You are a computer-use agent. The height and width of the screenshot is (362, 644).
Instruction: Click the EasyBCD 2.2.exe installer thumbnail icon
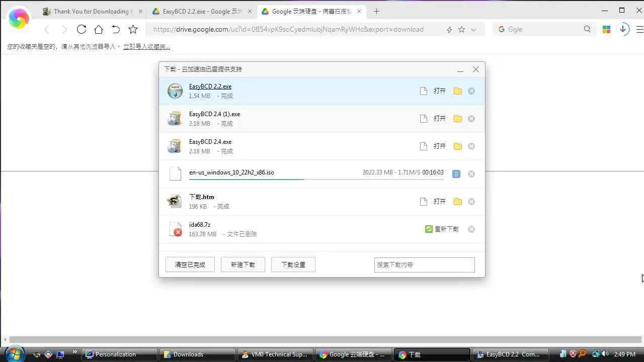pos(175,91)
